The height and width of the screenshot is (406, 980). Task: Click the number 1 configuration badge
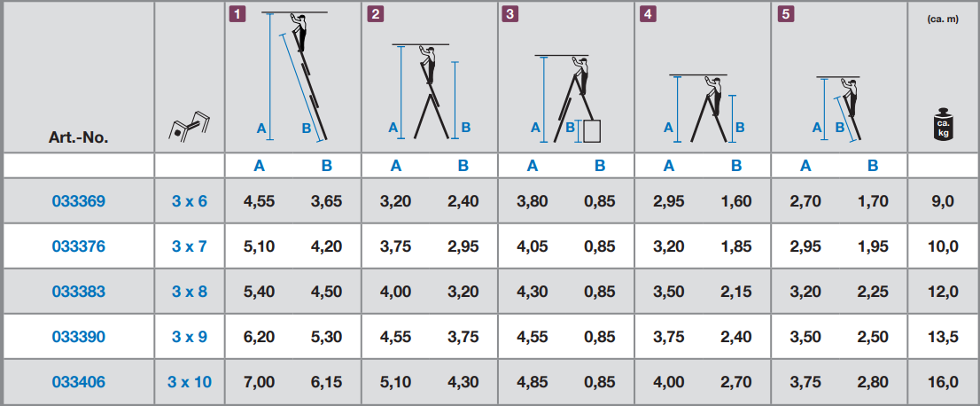[x=237, y=14]
